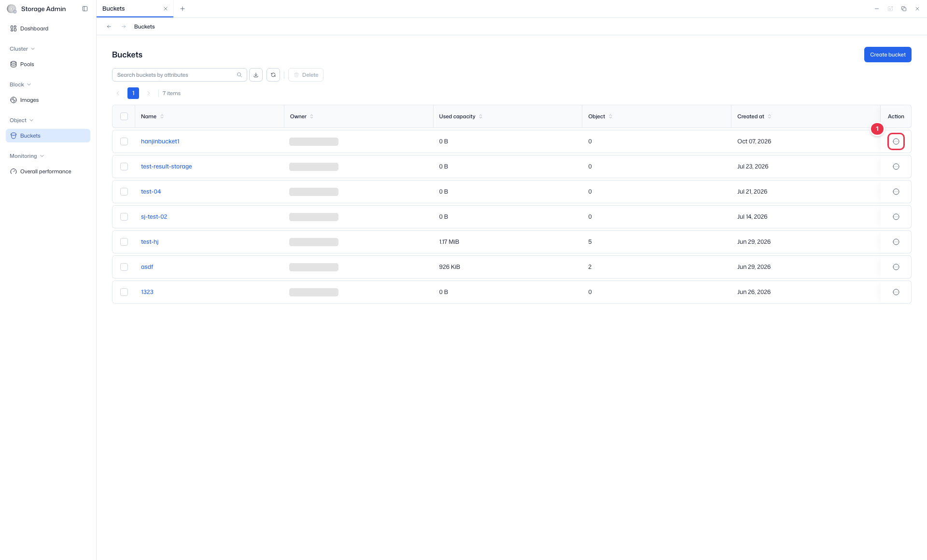The height and width of the screenshot is (560, 927).
Task: Check the hanjinbucket1 row checkbox
Action: tap(124, 141)
